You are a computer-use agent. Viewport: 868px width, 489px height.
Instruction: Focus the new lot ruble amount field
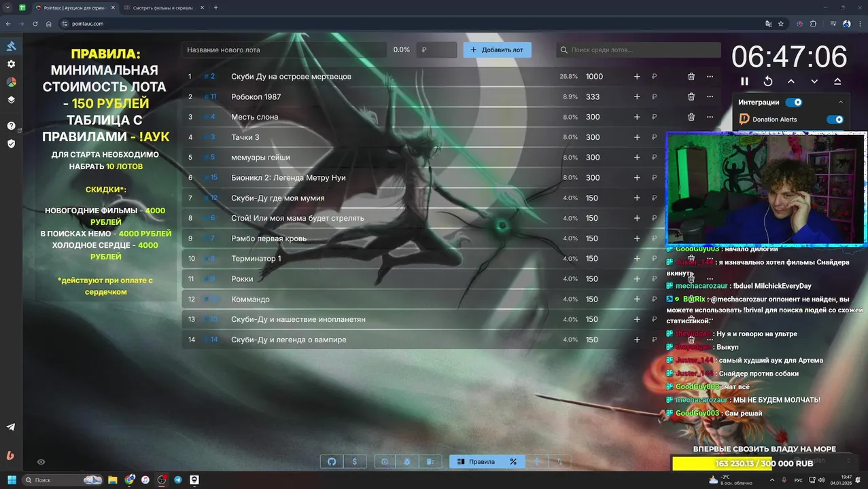click(x=436, y=50)
